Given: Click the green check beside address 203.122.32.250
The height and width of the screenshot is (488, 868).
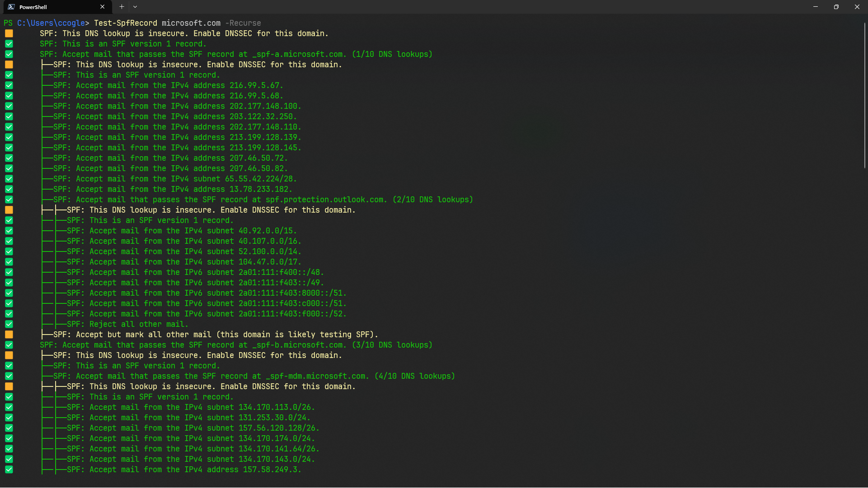Looking at the screenshot, I should (9, 116).
